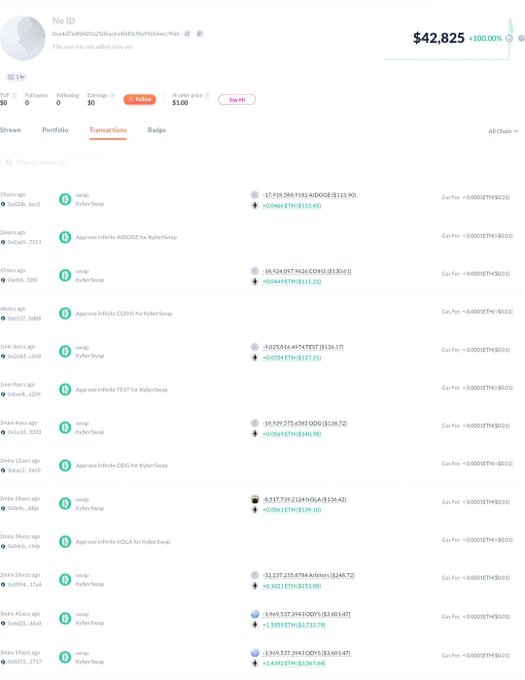The height and width of the screenshot is (680, 525).
Task: Click KyberSwap icon on Approve NOLA row
Action: pos(65,542)
